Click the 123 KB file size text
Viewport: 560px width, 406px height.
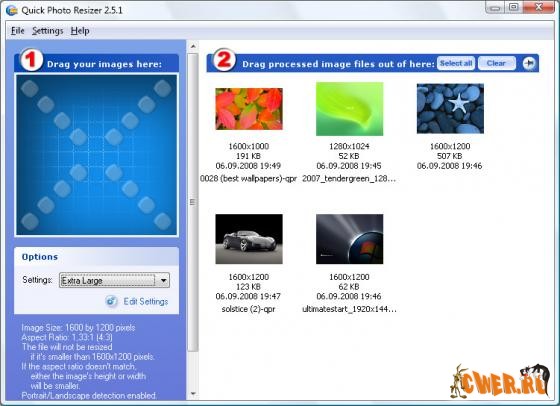(x=249, y=287)
